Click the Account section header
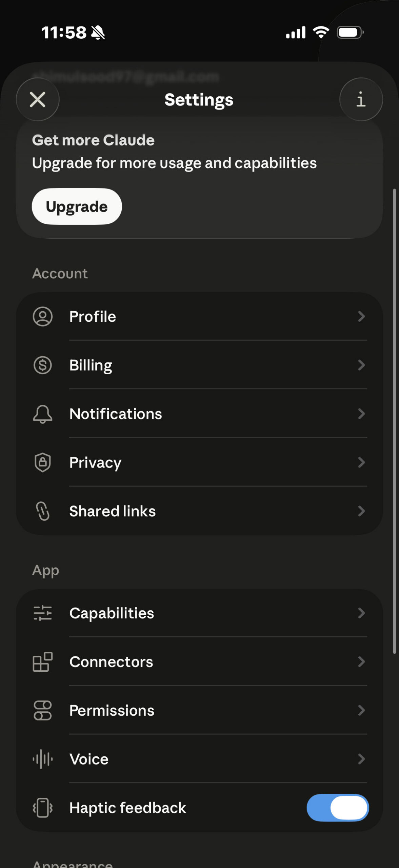 click(60, 274)
